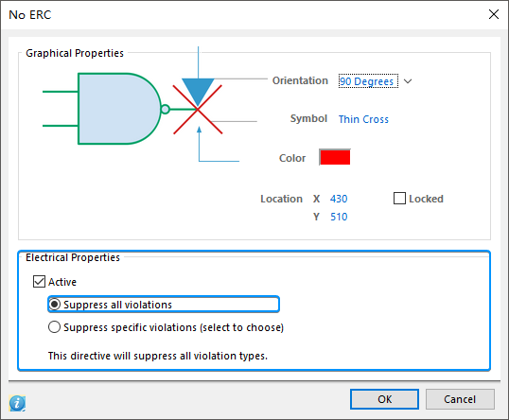The width and height of the screenshot is (509, 420).
Task: Open the Orientation dropdown arrow
Action: (408, 81)
